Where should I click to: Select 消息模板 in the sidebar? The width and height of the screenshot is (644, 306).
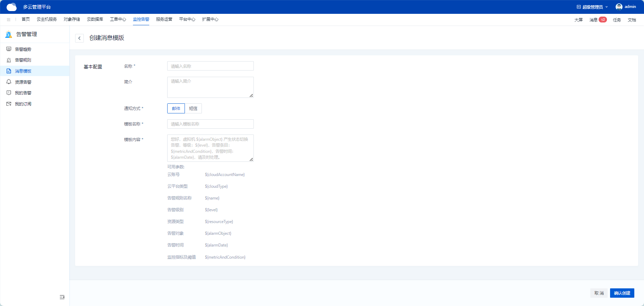coord(23,71)
